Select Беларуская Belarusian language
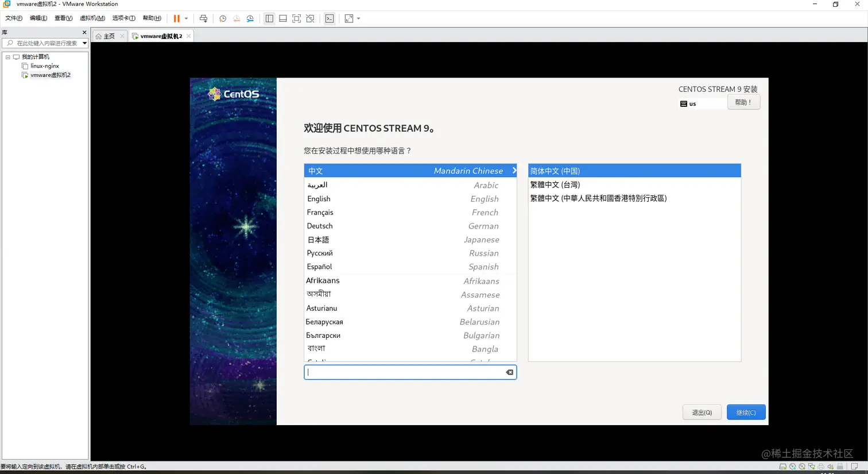The height and width of the screenshot is (474, 868). [x=410, y=322]
